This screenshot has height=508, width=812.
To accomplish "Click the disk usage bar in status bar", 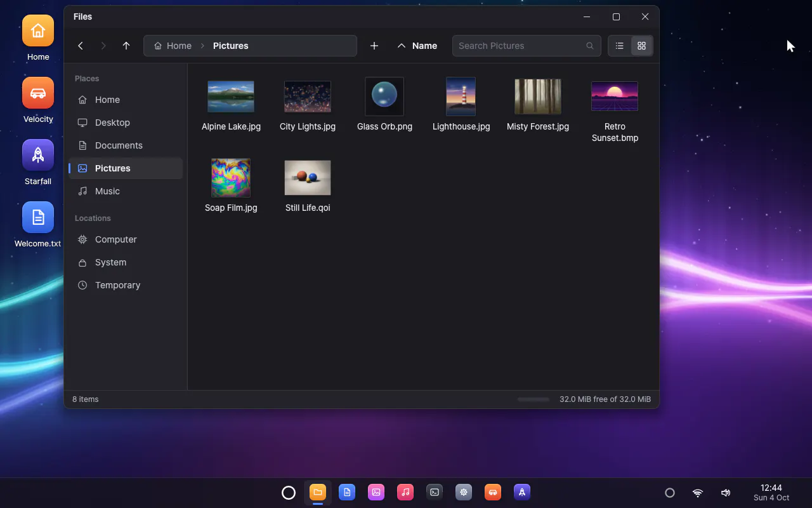I will [534, 399].
